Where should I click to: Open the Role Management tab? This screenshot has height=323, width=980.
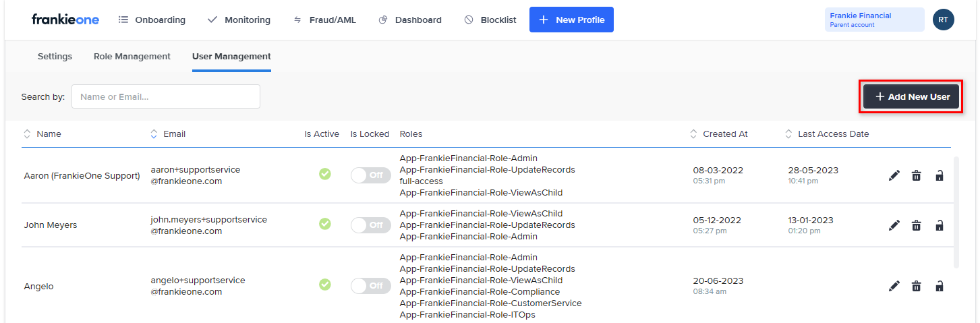click(132, 57)
